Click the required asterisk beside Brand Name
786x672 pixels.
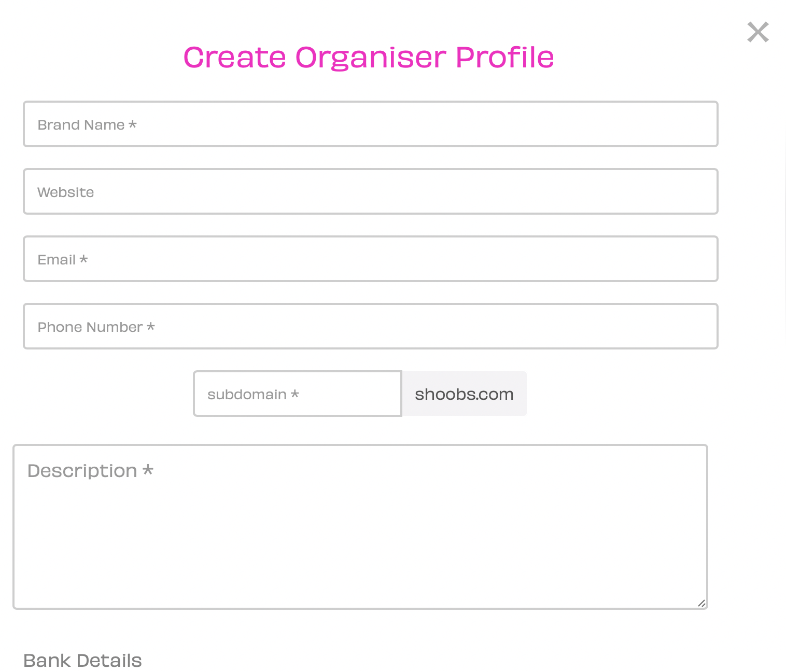[x=133, y=124]
